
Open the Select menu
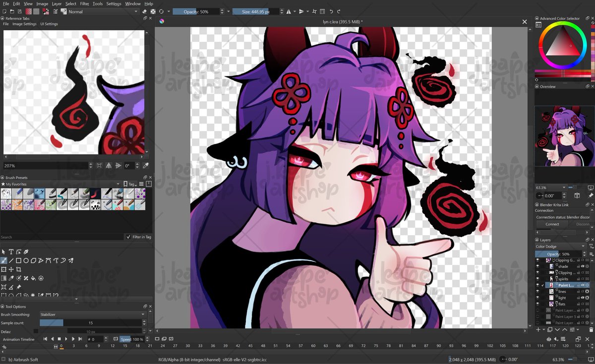tap(71, 3)
